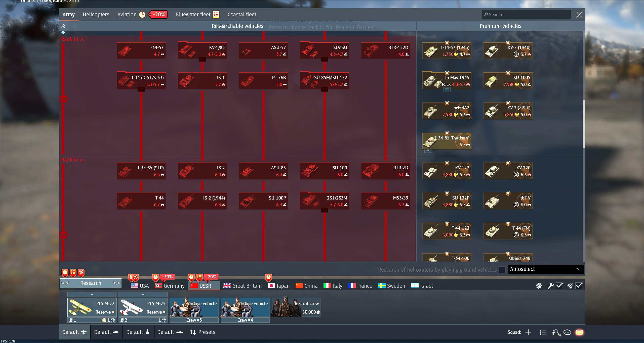Select the Default tank preset
644x343 pixels.
pyautogui.click(x=106, y=332)
